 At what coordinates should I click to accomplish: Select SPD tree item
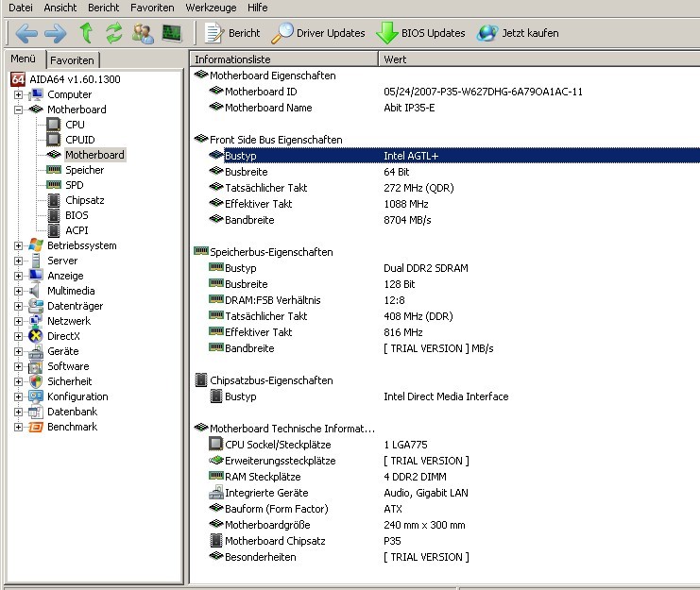click(74, 185)
